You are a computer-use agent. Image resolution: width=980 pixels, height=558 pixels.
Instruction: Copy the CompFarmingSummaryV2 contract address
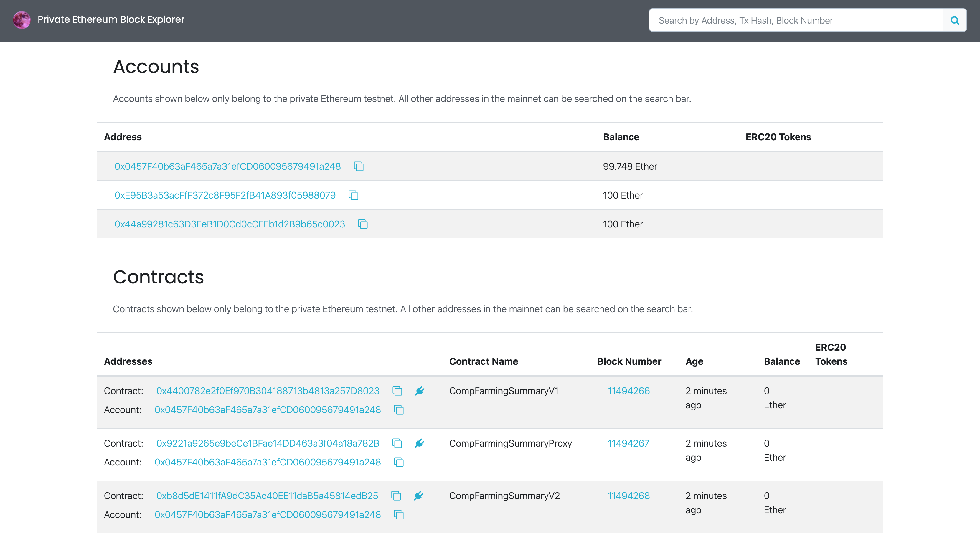pos(396,496)
